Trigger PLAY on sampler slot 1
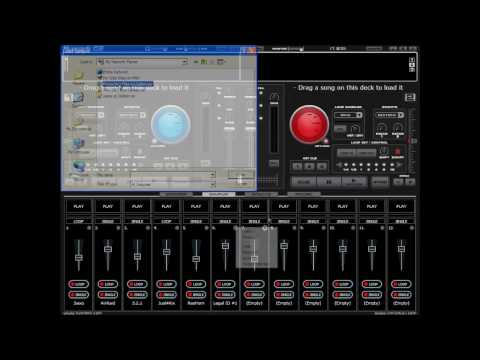Screen dimensions: 480x360 click(79, 207)
